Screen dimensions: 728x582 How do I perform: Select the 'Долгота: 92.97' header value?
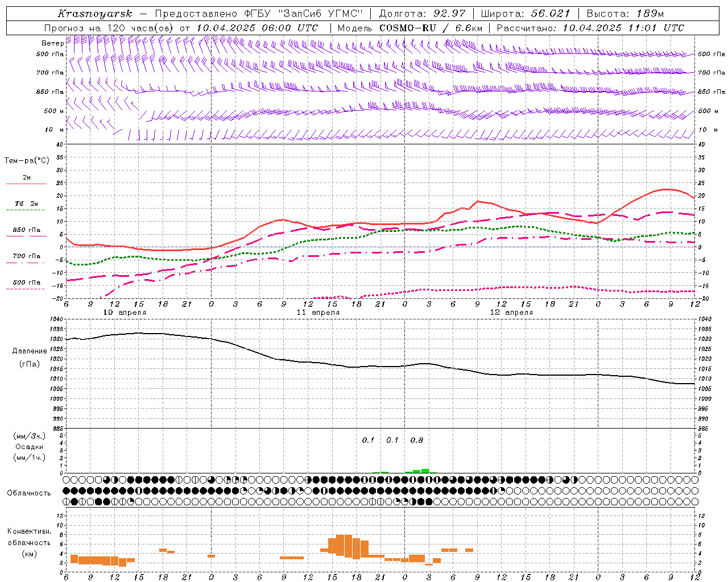(x=422, y=14)
